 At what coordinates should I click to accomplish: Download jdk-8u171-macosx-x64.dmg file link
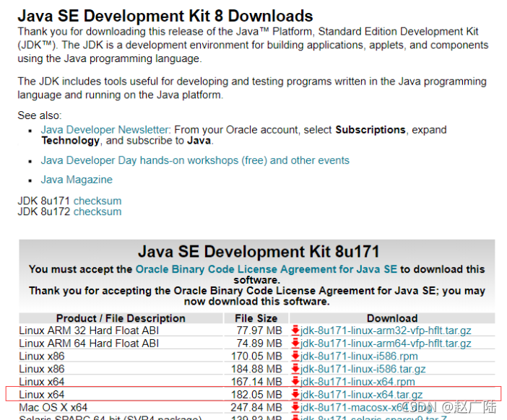(x=366, y=407)
